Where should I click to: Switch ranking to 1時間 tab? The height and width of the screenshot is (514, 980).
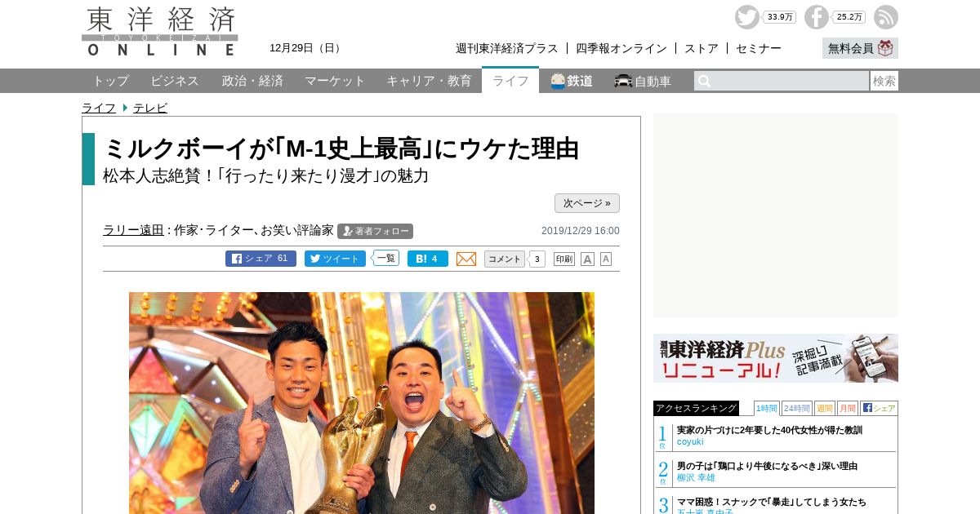point(767,408)
